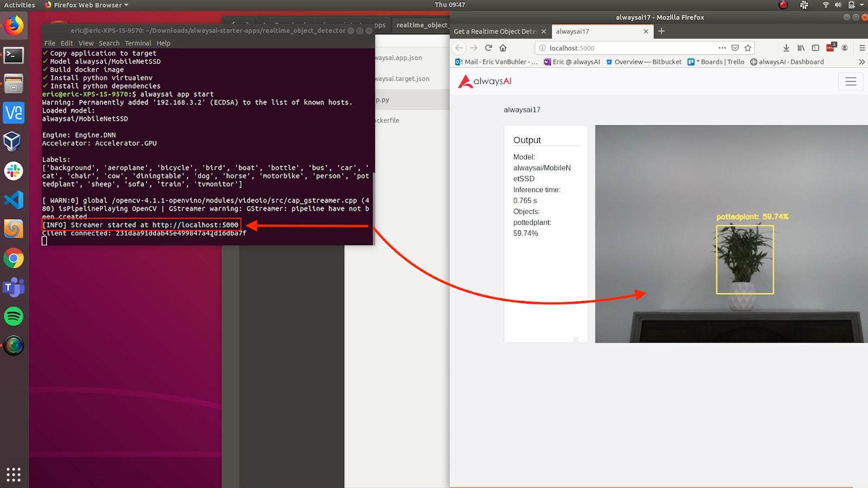The height and width of the screenshot is (488, 868).
Task: Open the Terminal app in the dock
Action: pos(14,55)
